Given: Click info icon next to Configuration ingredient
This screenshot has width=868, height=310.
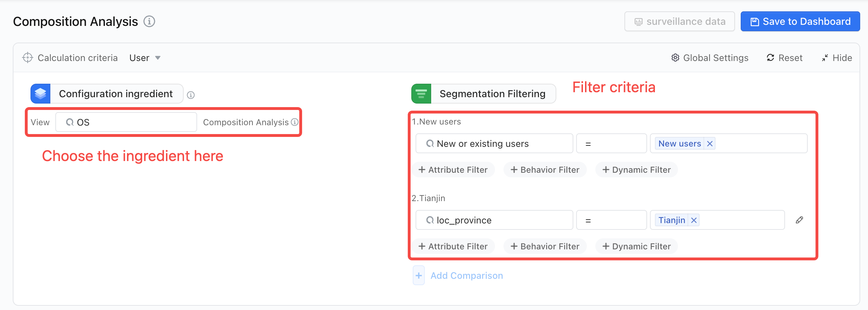Looking at the screenshot, I should 191,95.
